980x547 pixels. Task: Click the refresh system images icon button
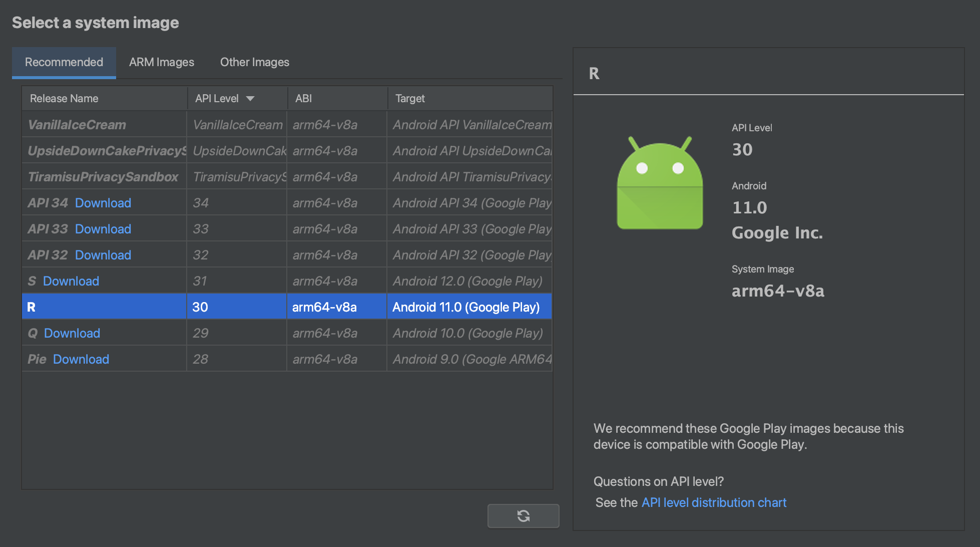(x=523, y=516)
